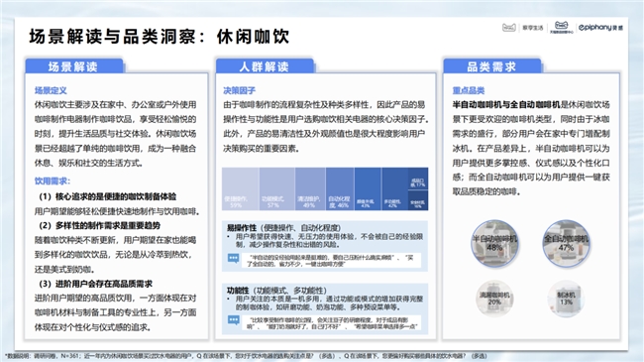Select the 全自动咖啡机 47% circle image

pos(566,244)
